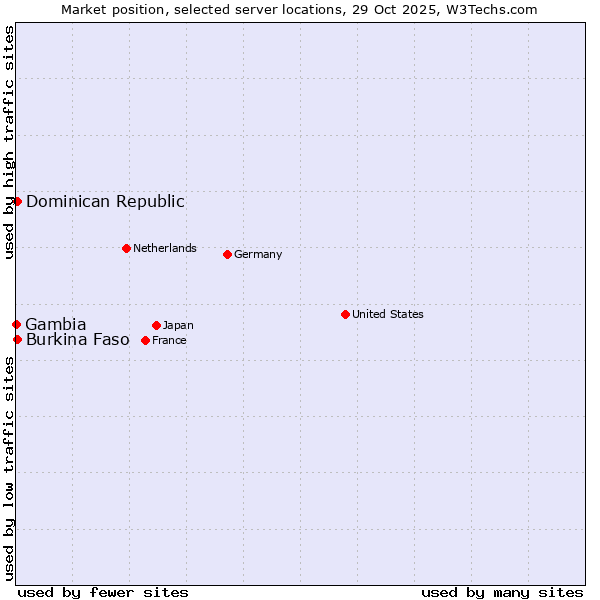600x600 pixels.
Task: Click the "used by high traffic sites" axis label
Action: click(x=9, y=142)
